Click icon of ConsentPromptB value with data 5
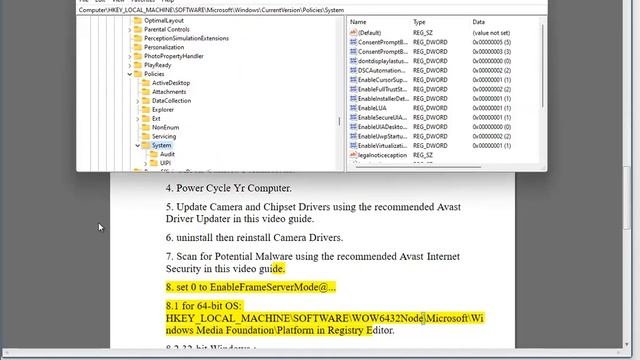 point(353,42)
